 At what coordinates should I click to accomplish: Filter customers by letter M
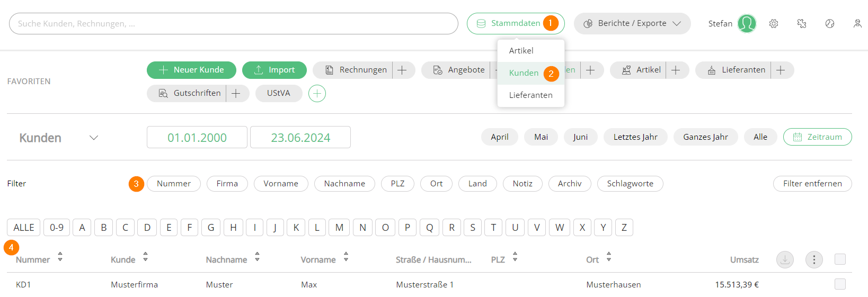339,227
